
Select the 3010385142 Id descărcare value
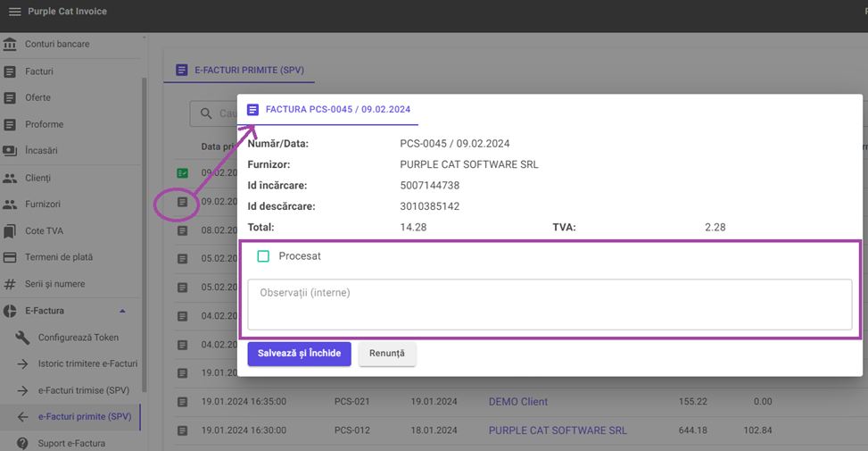(430, 206)
